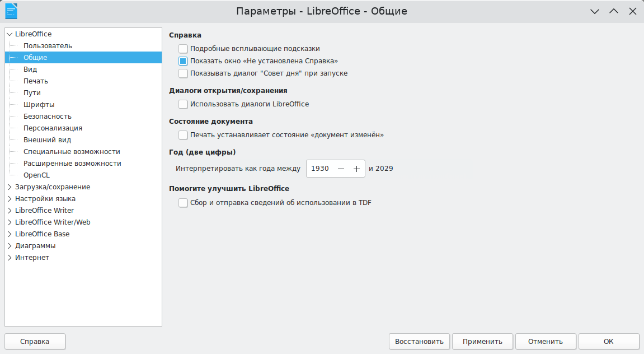Click the «Применить» button
Image resolution: width=644 pixels, height=354 pixels.
click(x=483, y=342)
